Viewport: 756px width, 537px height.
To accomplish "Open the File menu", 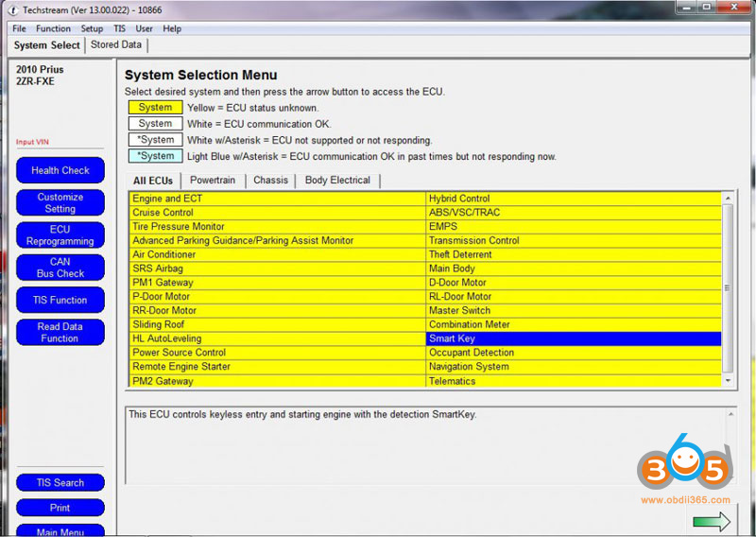I will pyautogui.click(x=19, y=28).
